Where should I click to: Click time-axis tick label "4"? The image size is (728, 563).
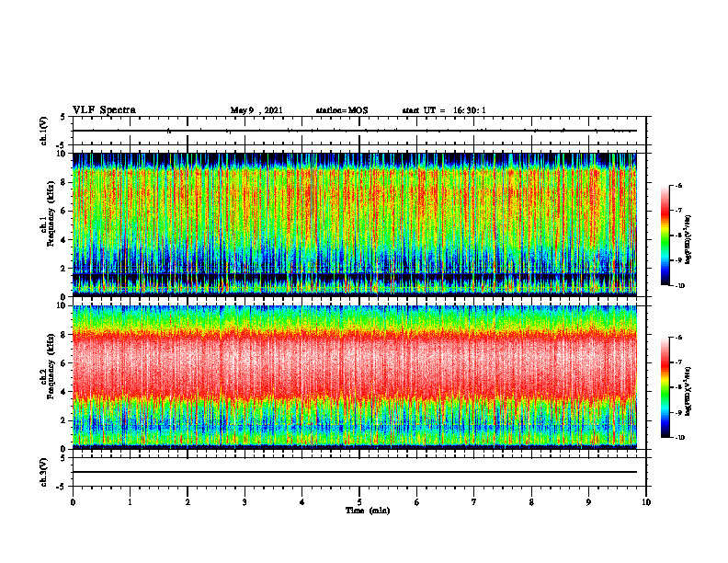pyautogui.click(x=302, y=502)
